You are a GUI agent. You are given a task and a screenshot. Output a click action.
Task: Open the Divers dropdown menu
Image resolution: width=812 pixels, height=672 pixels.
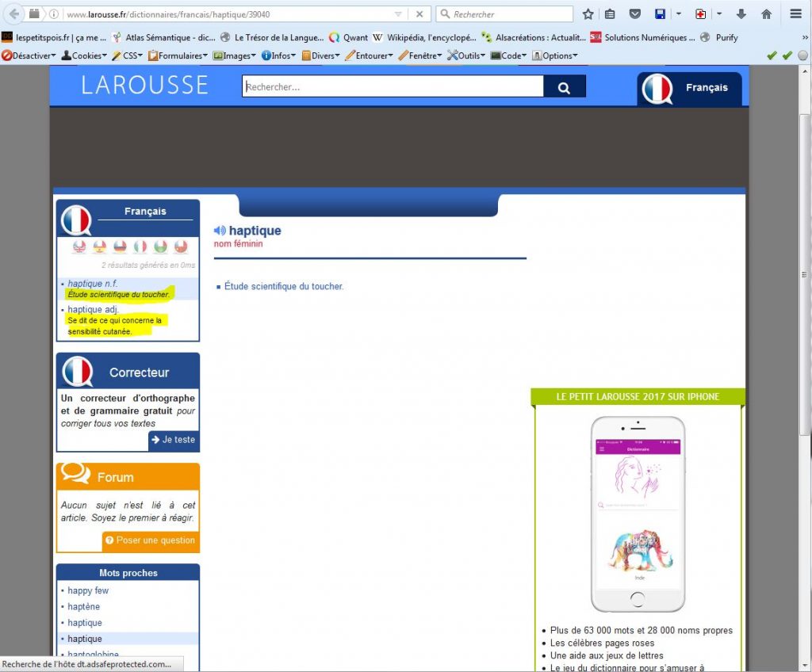pyautogui.click(x=320, y=55)
